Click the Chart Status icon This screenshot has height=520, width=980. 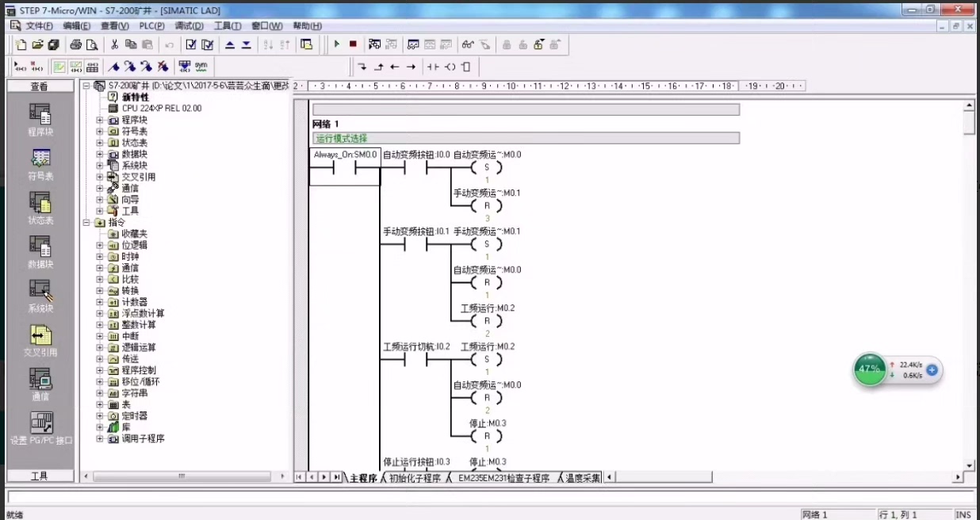413,44
